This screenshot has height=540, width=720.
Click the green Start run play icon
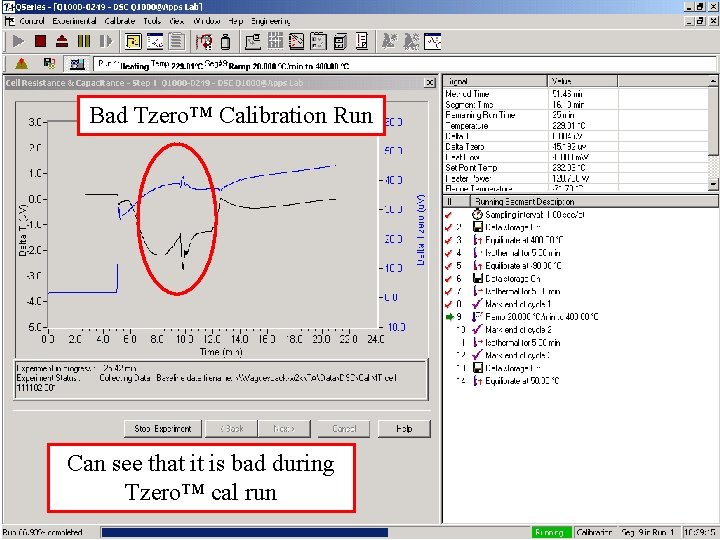pyautogui.click(x=18, y=41)
